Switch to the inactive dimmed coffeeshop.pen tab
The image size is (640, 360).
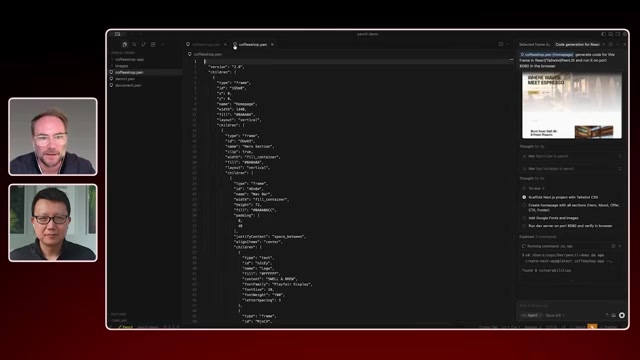pos(205,44)
